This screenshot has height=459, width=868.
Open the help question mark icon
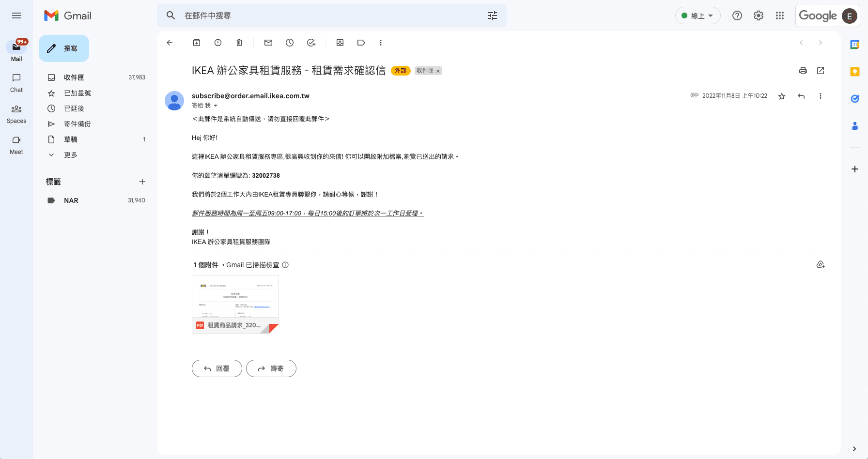(737, 15)
